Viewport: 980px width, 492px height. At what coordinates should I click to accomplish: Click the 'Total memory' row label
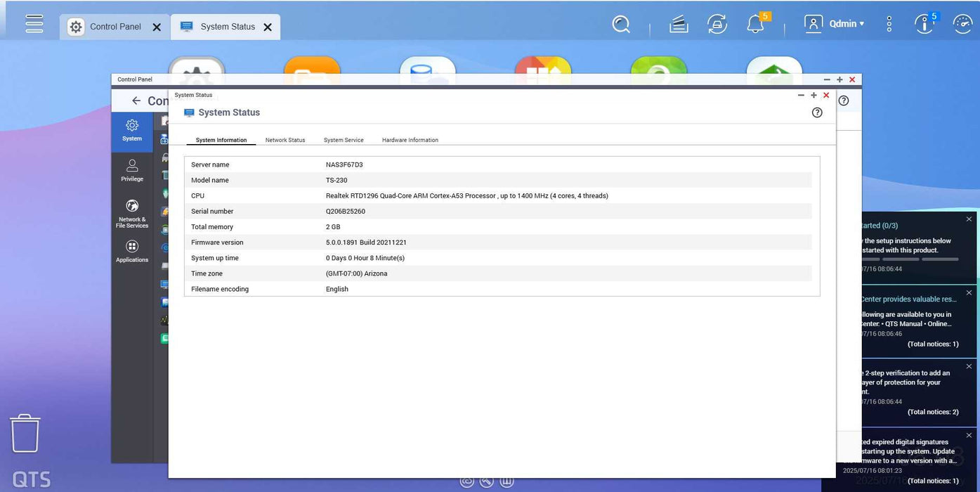(x=212, y=227)
